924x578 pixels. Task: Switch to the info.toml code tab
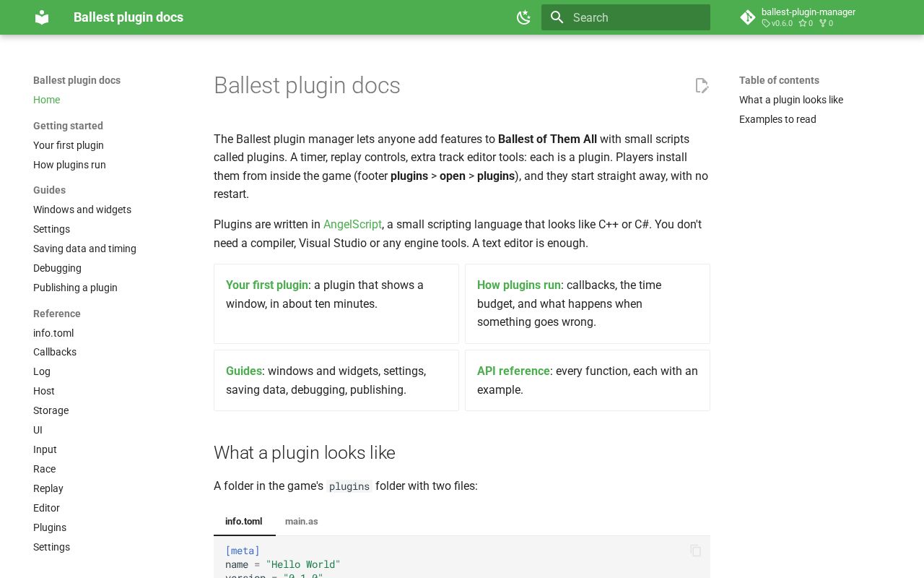(244, 521)
